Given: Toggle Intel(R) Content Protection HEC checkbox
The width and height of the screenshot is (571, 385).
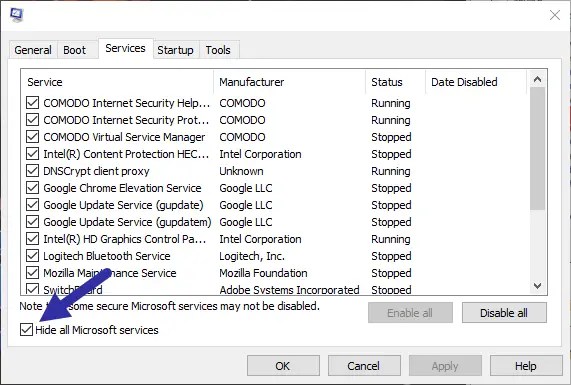Looking at the screenshot, I should coord(32,154).
